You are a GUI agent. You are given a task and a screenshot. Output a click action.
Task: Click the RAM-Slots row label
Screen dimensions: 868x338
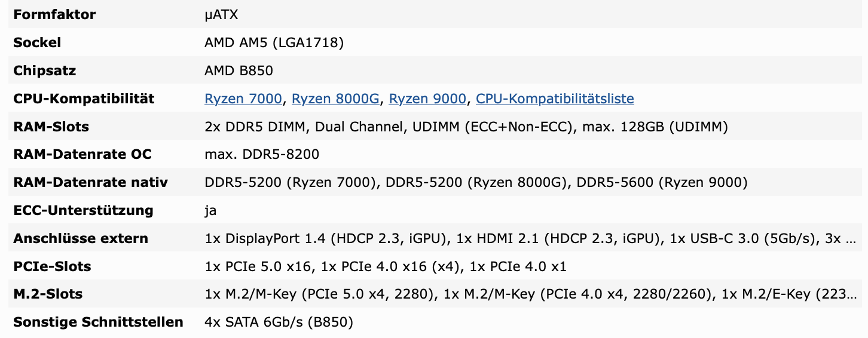[x=51, y=127]
